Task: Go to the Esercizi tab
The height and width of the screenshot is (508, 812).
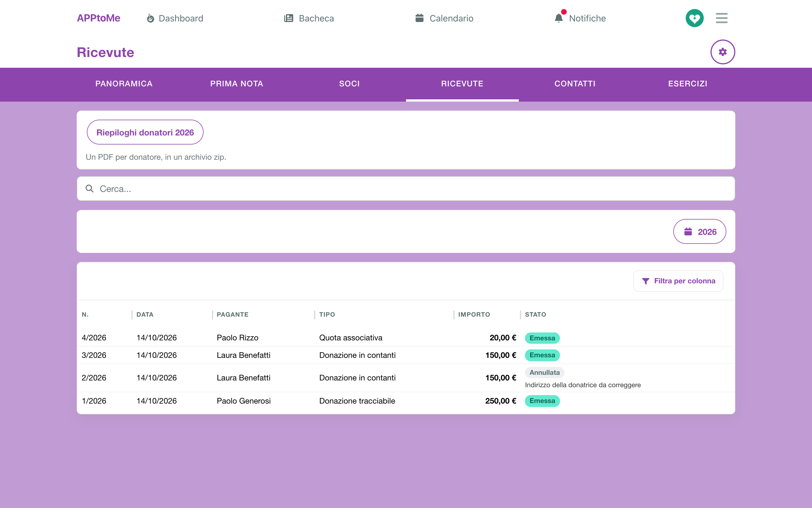Action: [x=687, y=84]
